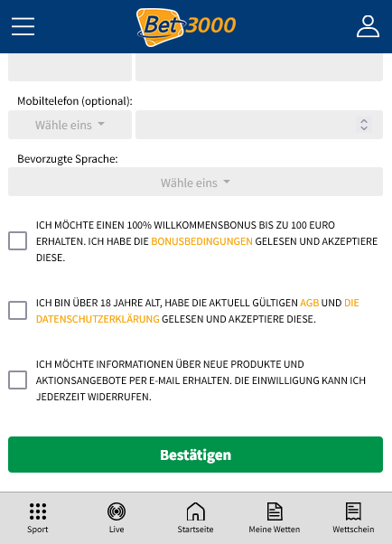This screenshot has height=544, width=392.
Task: Go to Startseite home icon
Action: 196,511
